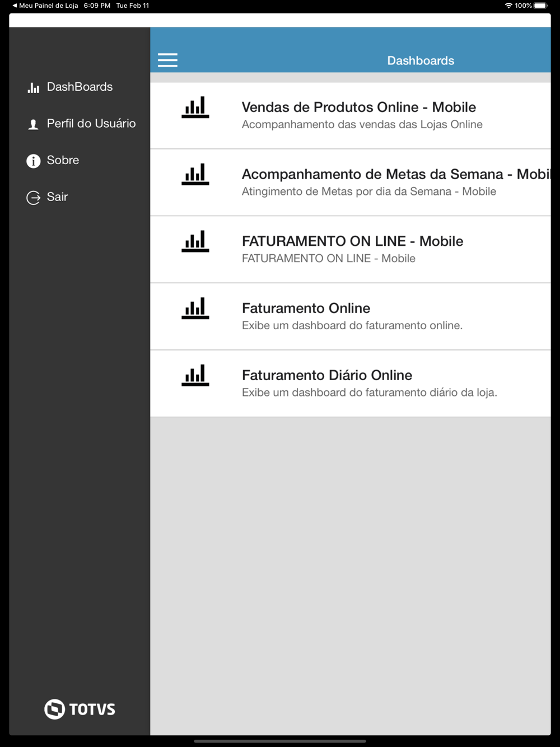The image size is (560, 747).
Task: Click chart icon beside Vendas de Produtos Online
Action: point(195,107)
